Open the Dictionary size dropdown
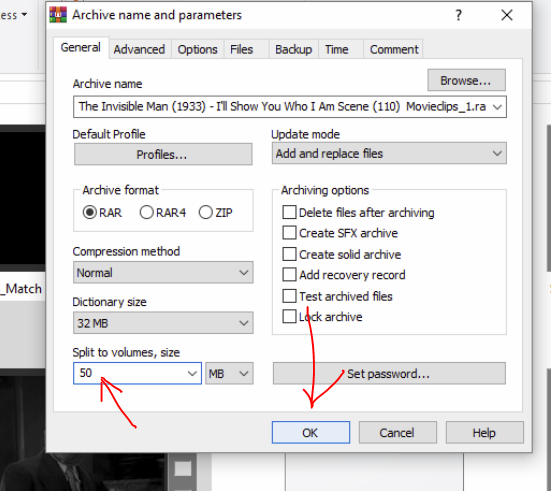This screenshot has width=551, height=491. [163, 323]
